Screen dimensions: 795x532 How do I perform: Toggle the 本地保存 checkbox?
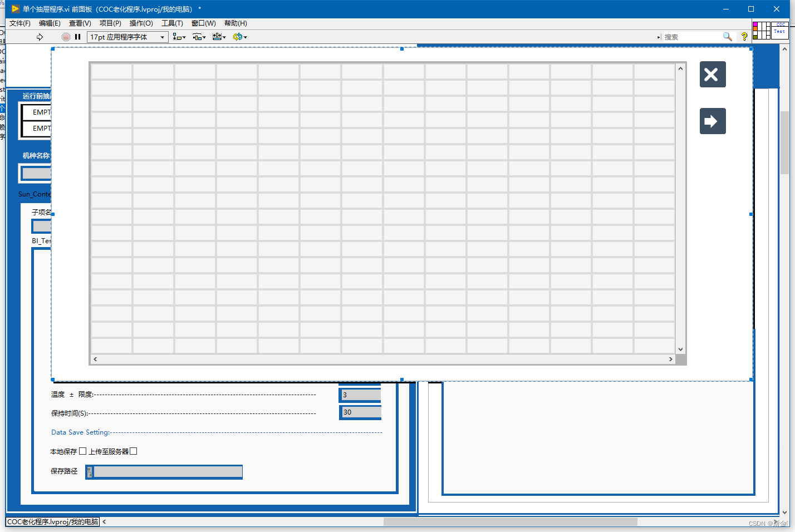tap(82, 451)
